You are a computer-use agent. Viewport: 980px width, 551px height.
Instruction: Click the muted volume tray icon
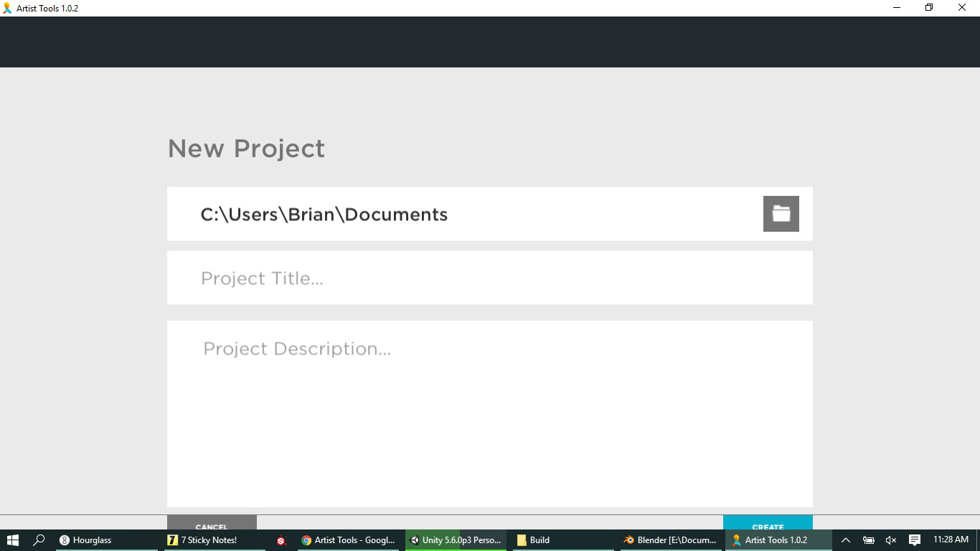[891, 540]
